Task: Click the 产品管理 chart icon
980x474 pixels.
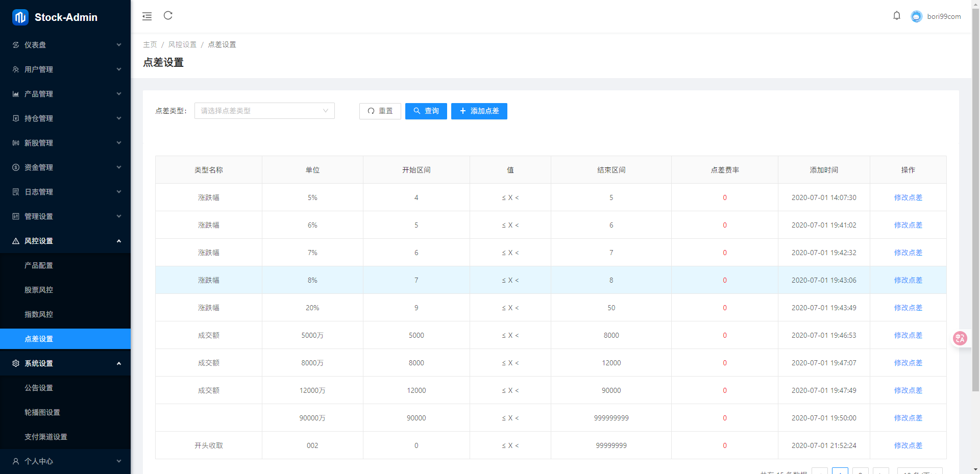Action: click(x=16, y=94)
